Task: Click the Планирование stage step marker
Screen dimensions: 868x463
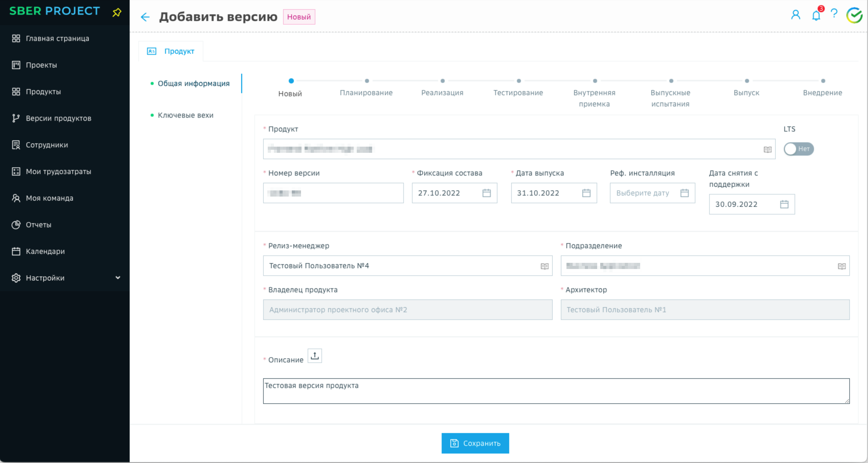Action: click(366, 81)
